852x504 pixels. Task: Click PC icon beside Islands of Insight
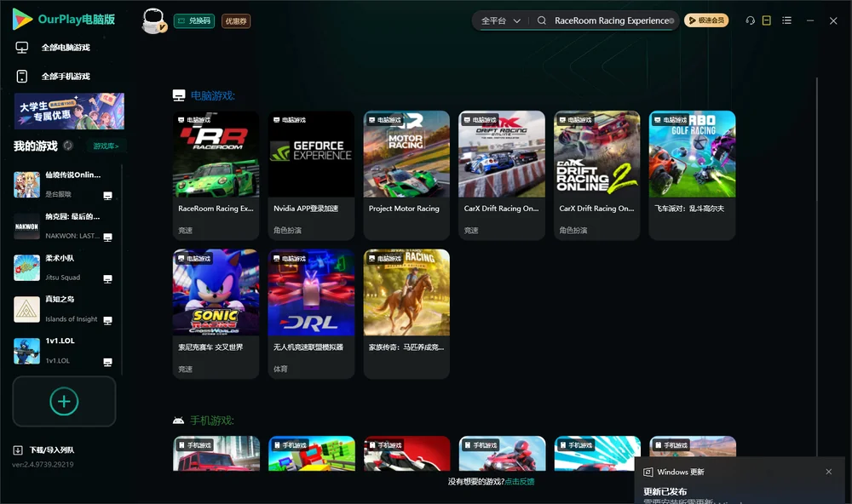click(x=107, y=320)
